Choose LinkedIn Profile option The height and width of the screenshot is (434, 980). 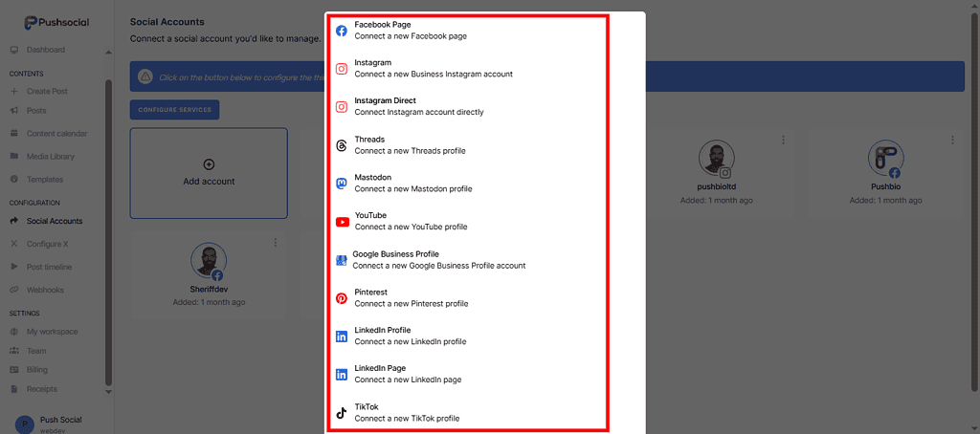[x=410, y=336]
